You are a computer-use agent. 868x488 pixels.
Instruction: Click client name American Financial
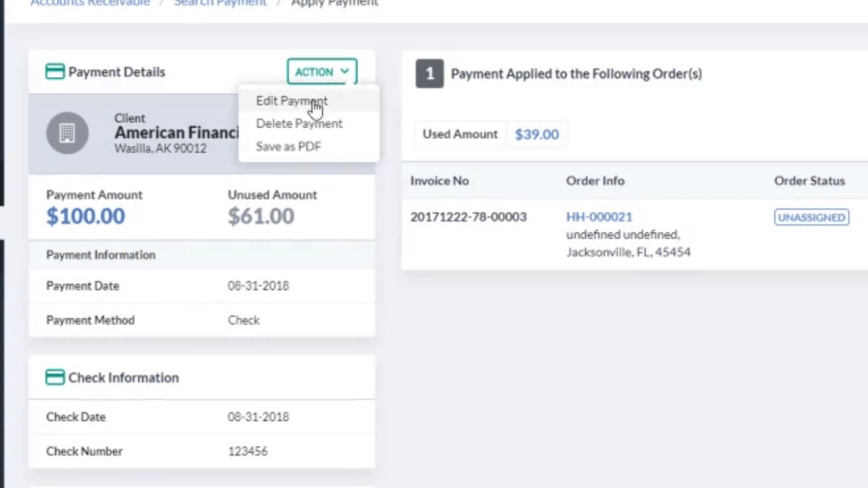(176, 132)
